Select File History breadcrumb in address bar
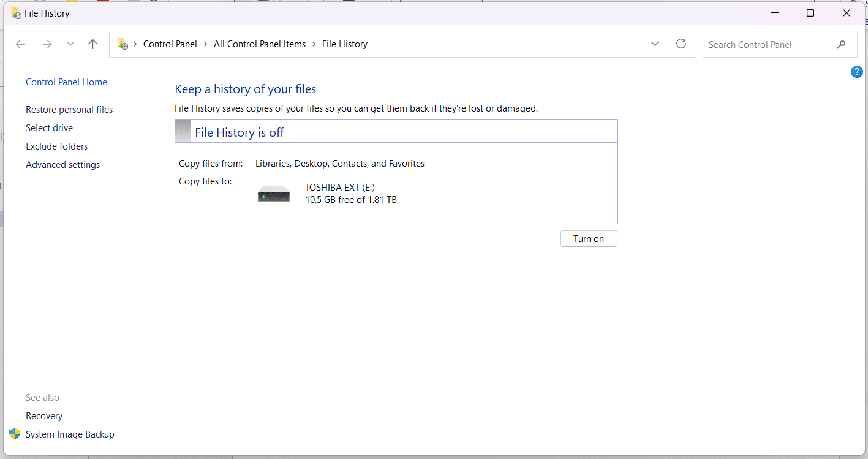This screenshot has height=459, width=868. (x=345, y=44)
